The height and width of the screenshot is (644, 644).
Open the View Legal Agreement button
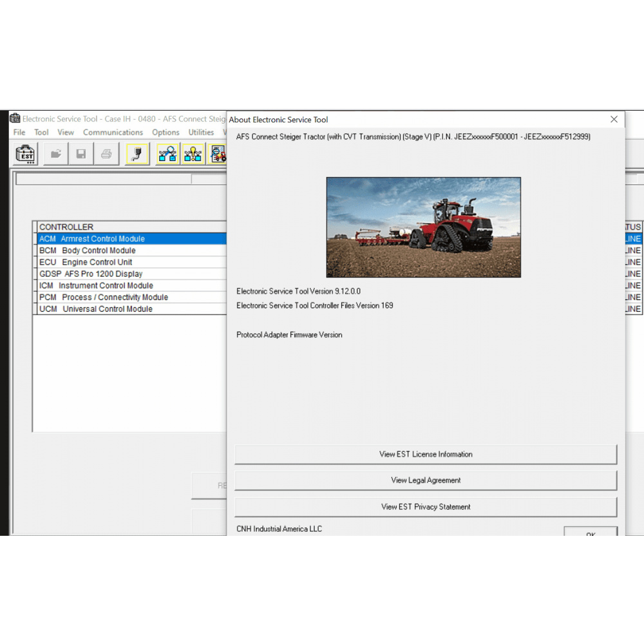426,480
